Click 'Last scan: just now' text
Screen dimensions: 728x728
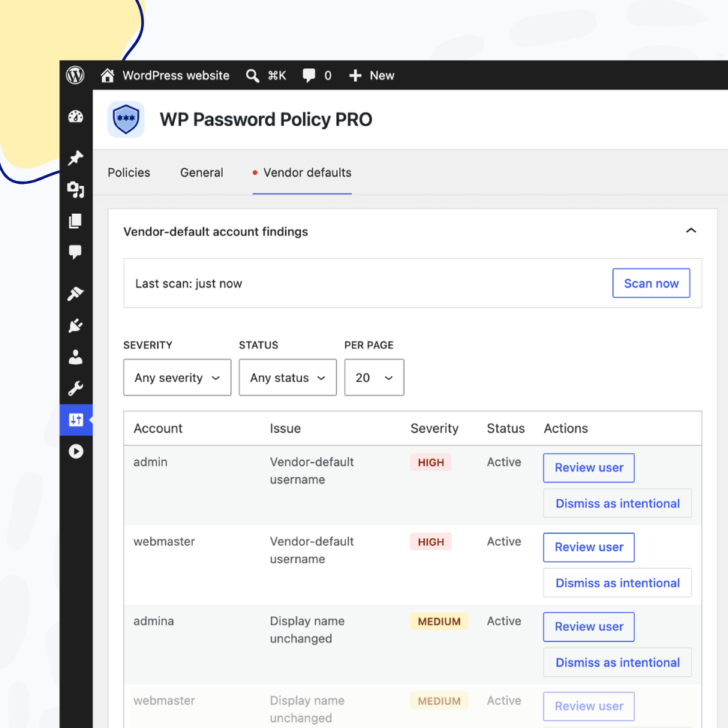click(x=188, y=284)
